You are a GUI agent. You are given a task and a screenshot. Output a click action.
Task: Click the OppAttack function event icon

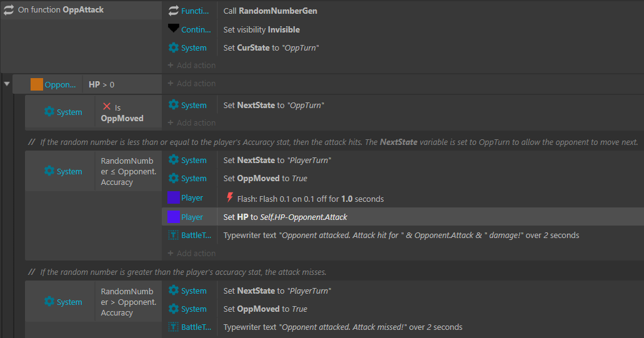(x=9, y=10)
